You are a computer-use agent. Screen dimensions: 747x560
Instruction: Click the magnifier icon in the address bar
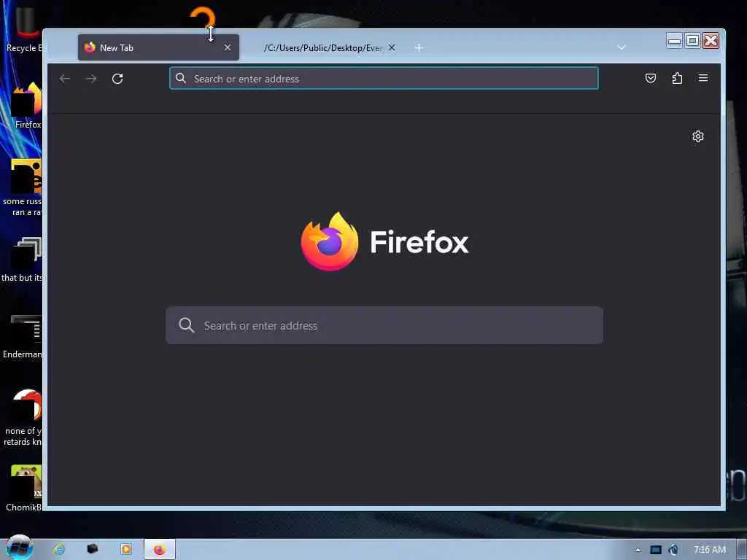point(181,78)
